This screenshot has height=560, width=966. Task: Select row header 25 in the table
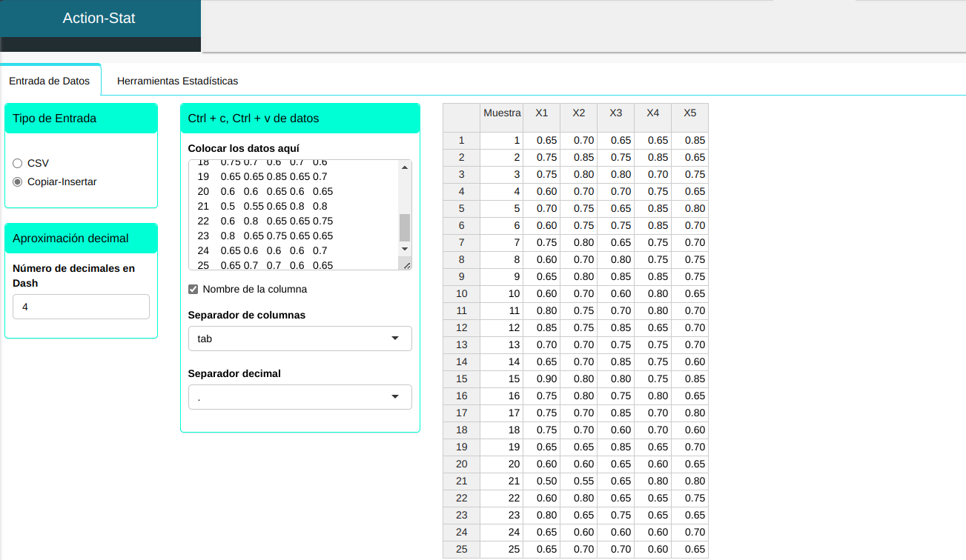[461, 550]
